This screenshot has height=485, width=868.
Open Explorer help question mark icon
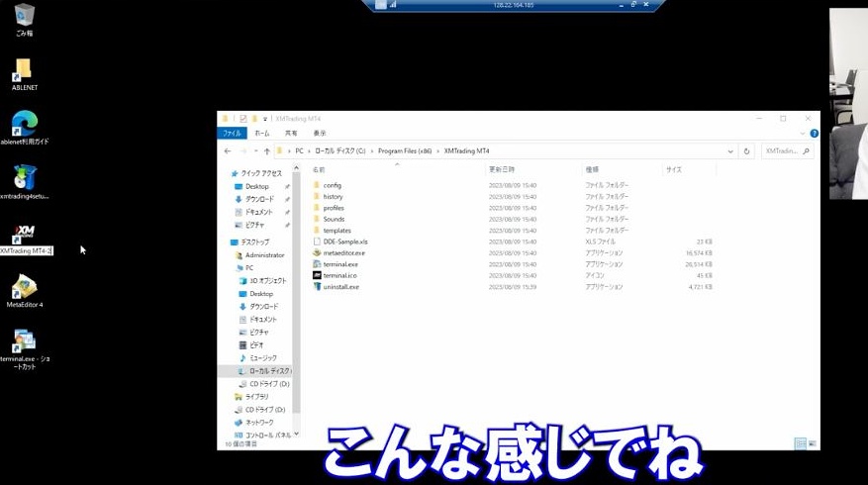click(814, 134)
